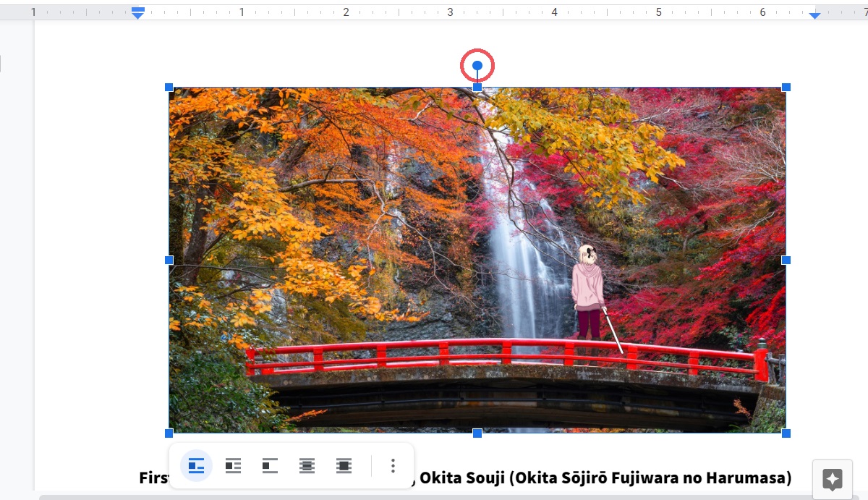
Task: Choose the Wrap text layout icon
Action: tap(233, 466)
